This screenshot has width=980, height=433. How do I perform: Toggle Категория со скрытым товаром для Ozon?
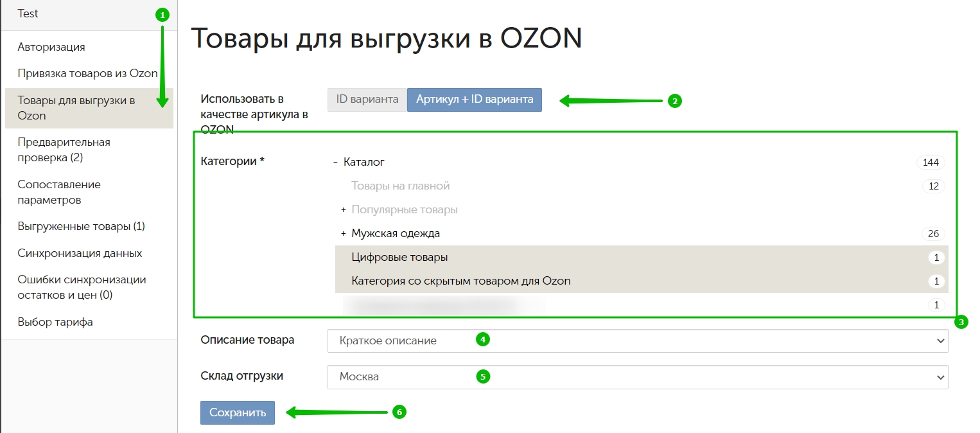(x=642, y=281)
